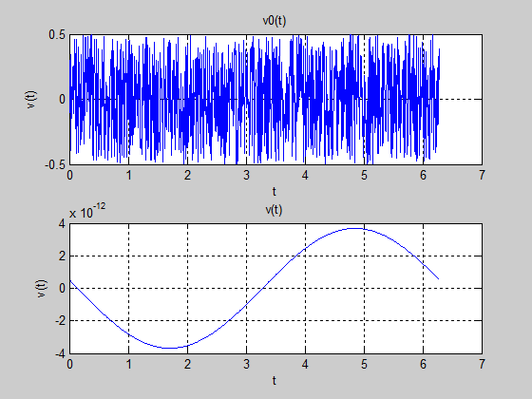Click the "x 10^-12" exponent label

point(87,211)
